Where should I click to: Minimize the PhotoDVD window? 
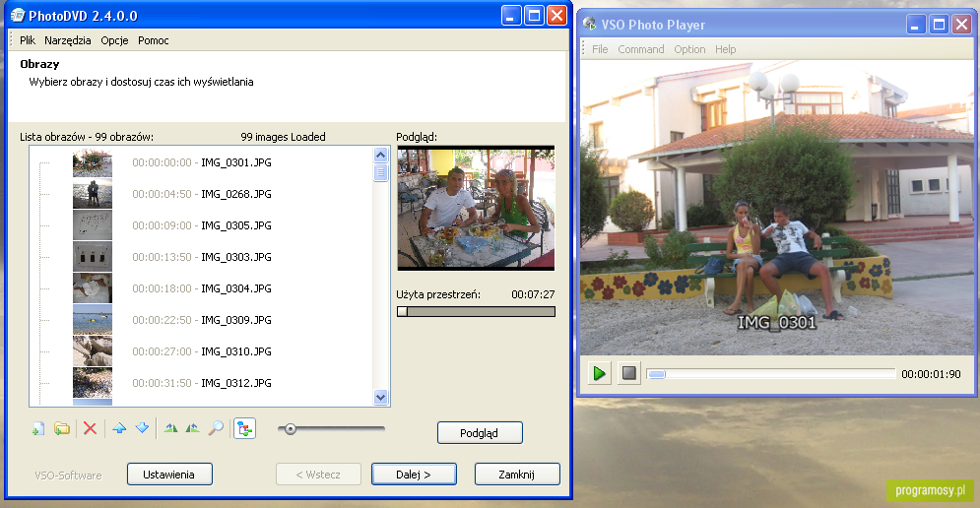511,16
